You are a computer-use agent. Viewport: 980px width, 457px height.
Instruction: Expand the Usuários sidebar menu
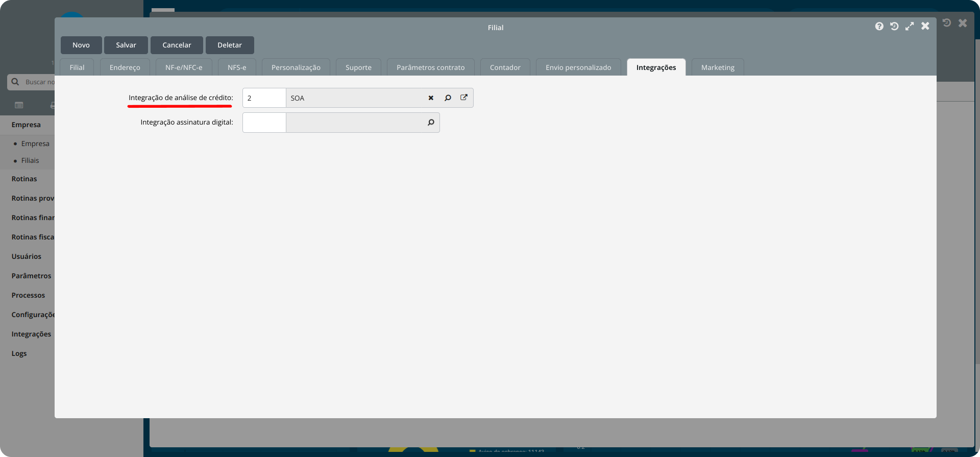click(27, 256)
